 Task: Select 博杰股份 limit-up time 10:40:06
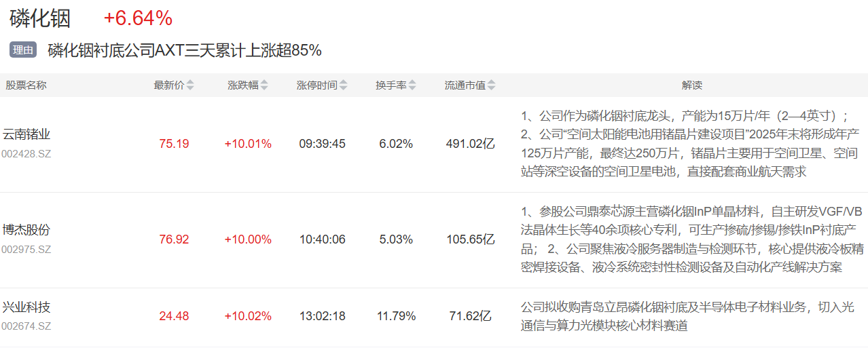pyautogui.click(x=323, y=239)
